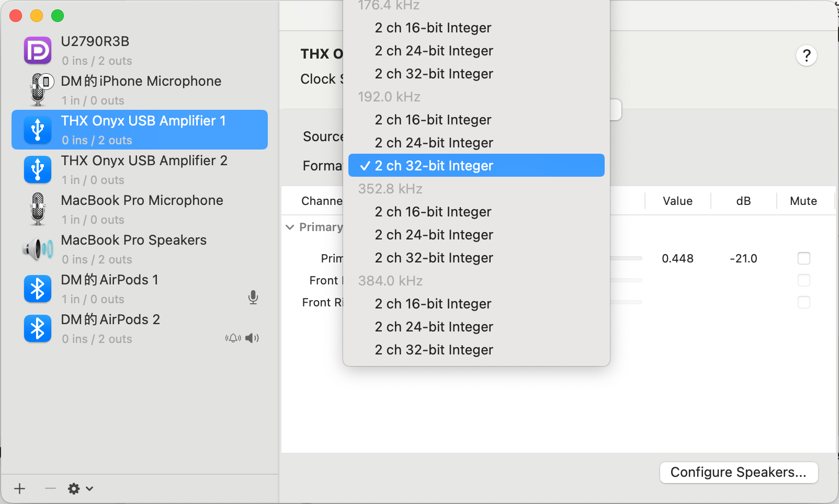Viewport: 839px width, 504px height.
Task: Click the Configure Speakers button
Action: (x=739, y=473)
